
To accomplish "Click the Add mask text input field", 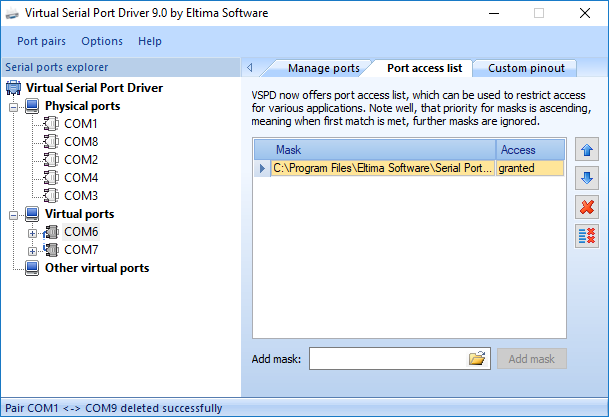I will [x=388, y=359].
